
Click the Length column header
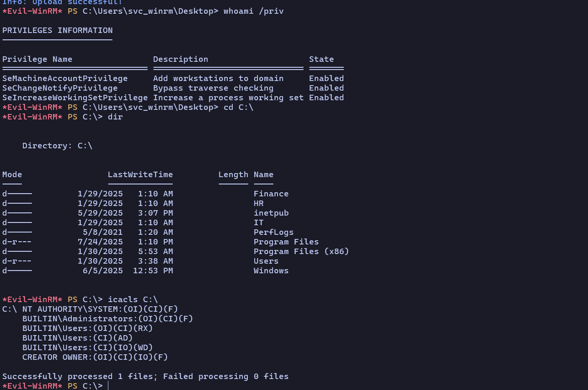233,174
